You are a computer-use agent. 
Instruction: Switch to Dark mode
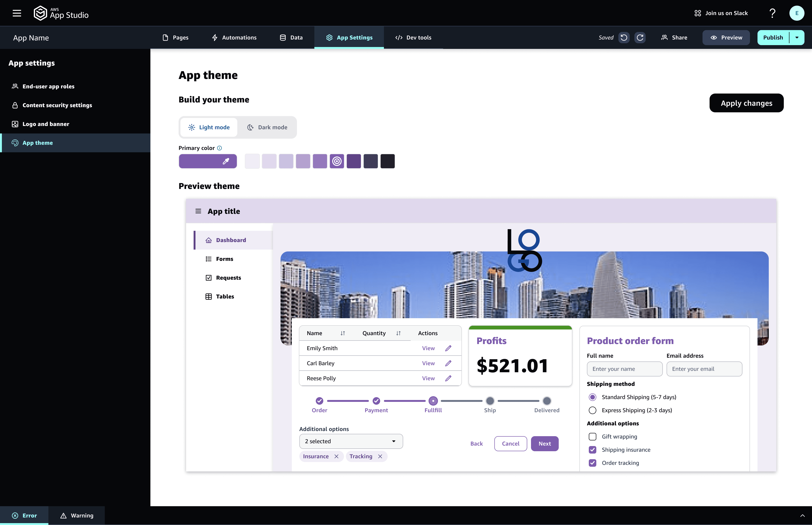[267, 127]
